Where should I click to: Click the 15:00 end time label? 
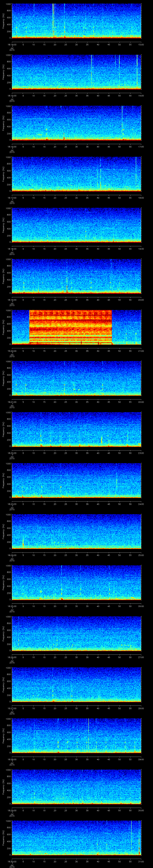coord(141,44)
